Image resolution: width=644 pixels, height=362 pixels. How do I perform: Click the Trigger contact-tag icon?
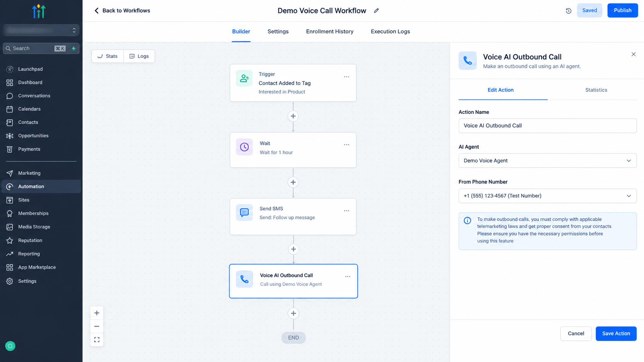244,78
